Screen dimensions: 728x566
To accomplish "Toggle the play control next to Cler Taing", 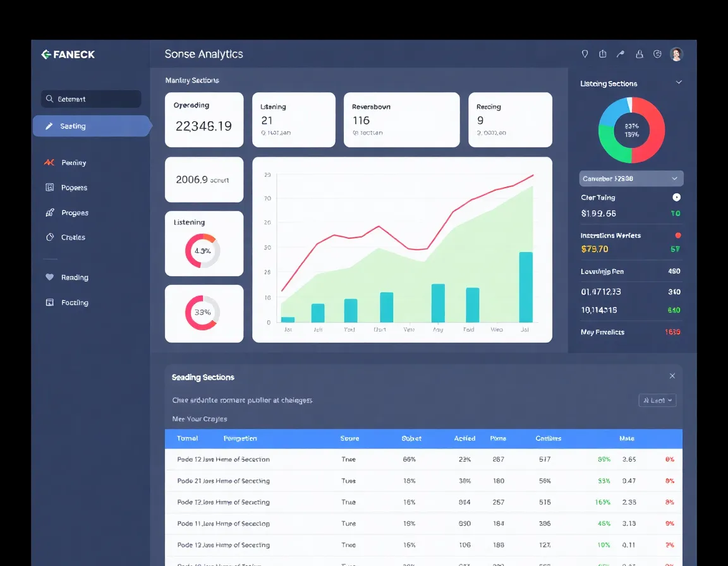I will click(x=676, y=197).
